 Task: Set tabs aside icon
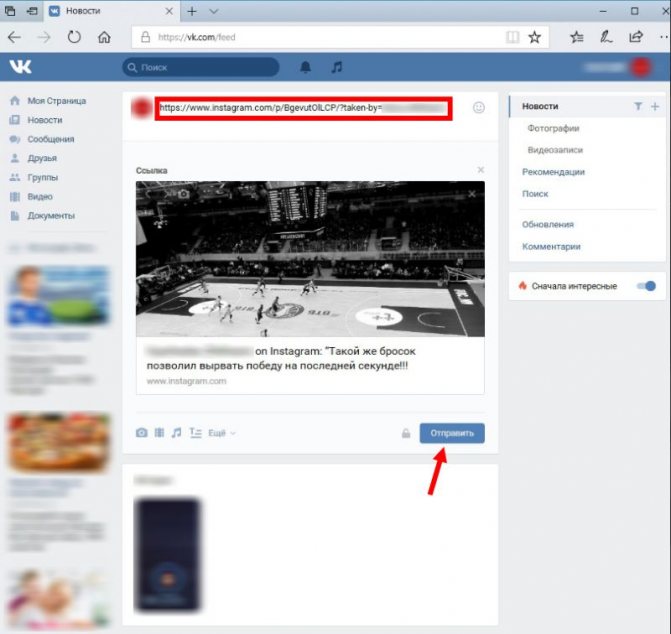pos(32,11)
